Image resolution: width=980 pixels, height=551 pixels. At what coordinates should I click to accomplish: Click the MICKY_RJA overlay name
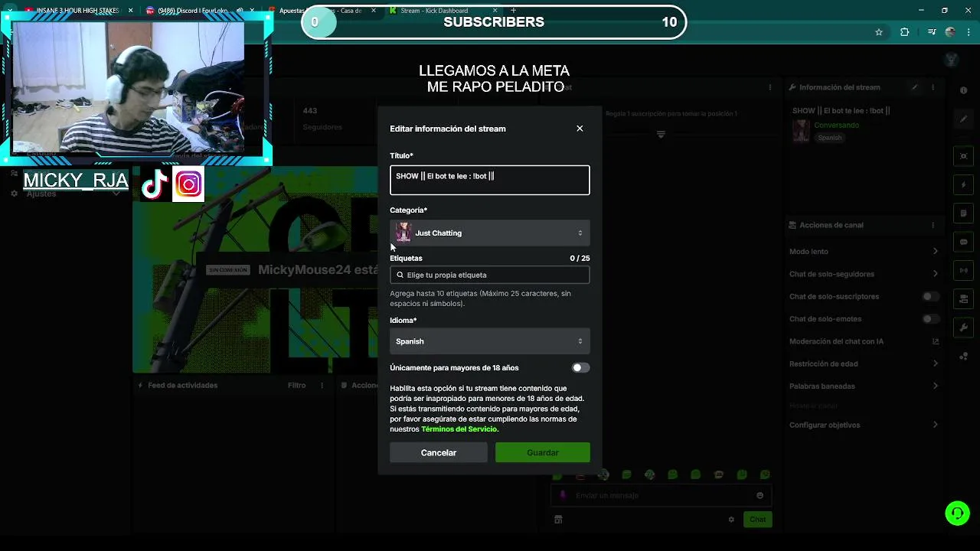click(x=76, y=181)
